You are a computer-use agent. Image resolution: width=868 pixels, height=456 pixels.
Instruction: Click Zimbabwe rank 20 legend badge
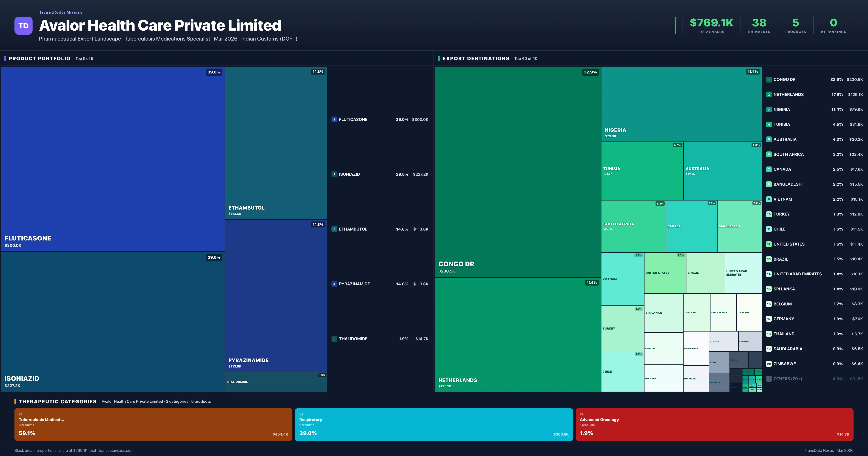(x=769, y=364)
